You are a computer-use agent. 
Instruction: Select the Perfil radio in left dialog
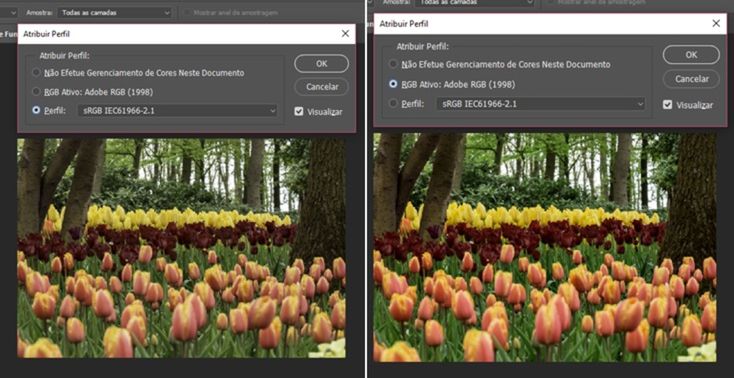point(36,111)
